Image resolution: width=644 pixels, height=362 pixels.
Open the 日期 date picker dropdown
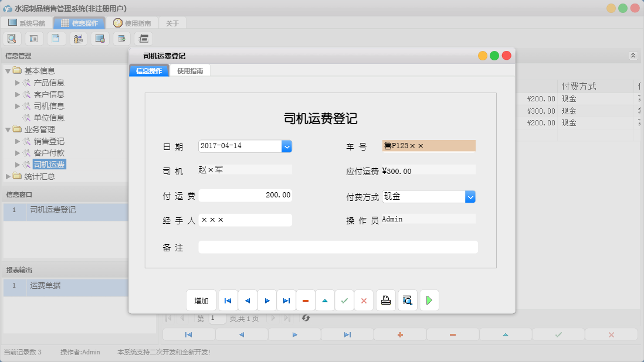tap(287, 146)
